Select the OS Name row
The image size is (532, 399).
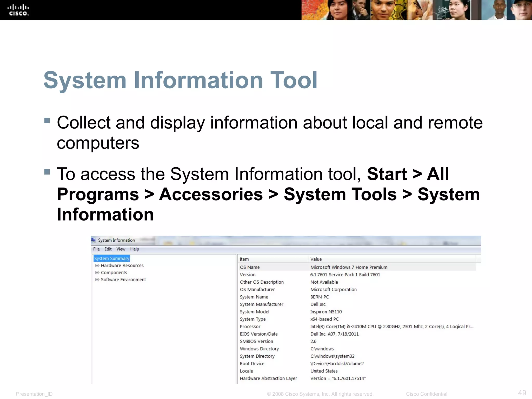tap(357, 267)
